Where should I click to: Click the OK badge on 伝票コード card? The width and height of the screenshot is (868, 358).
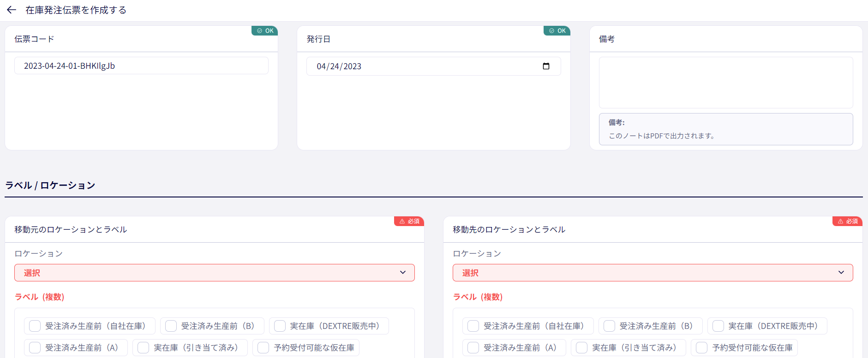(x=265, y=30)
